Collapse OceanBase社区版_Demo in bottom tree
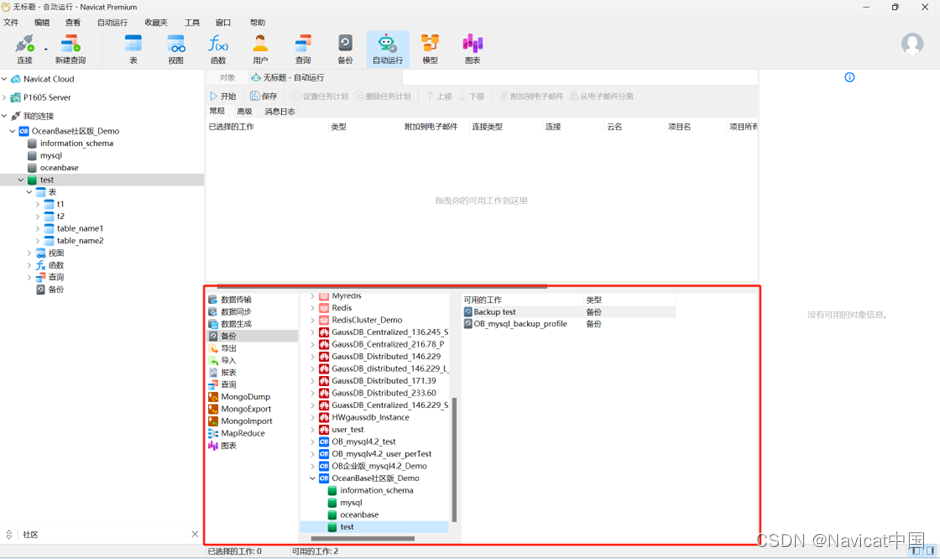 click(312, 478)
